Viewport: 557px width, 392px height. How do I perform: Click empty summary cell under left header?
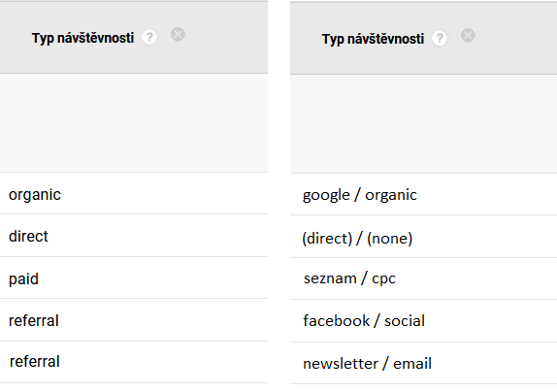(x=134, y=123)
